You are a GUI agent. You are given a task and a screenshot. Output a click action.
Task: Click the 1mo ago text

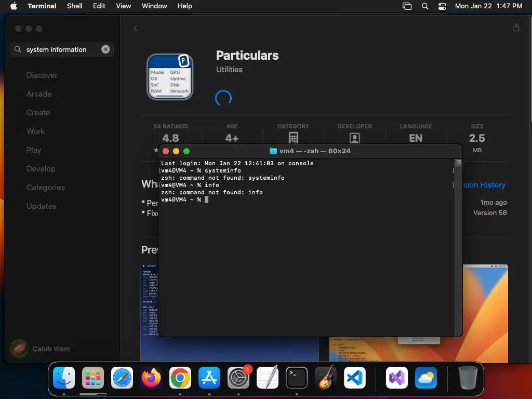[x=494, y=202]
